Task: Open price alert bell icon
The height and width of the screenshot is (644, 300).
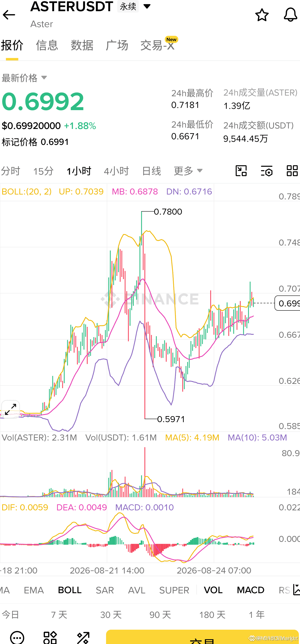Action: [291, 15]
